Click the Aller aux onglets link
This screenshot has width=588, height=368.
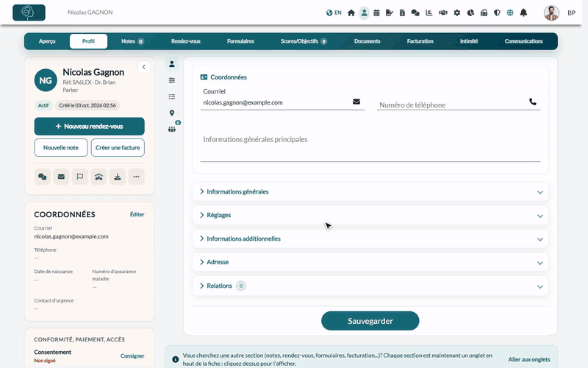pos(529,359)
